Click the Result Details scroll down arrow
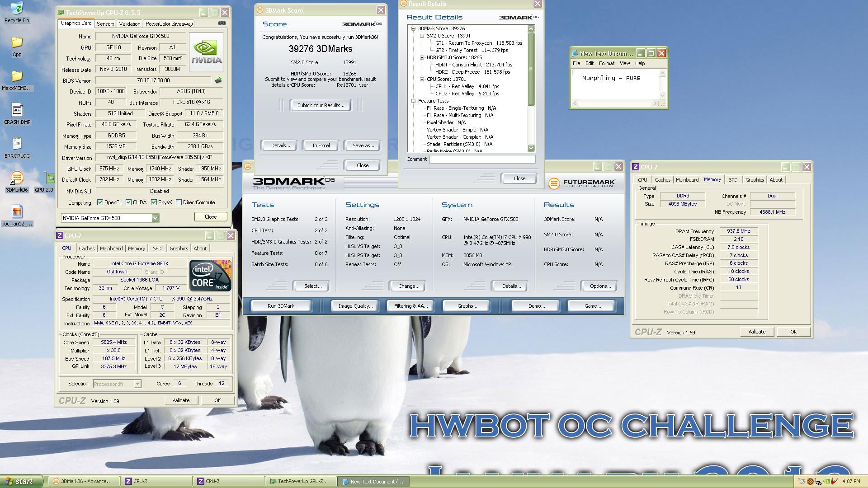The height and width of the screenshot is (488, 868). pos(531,148)
